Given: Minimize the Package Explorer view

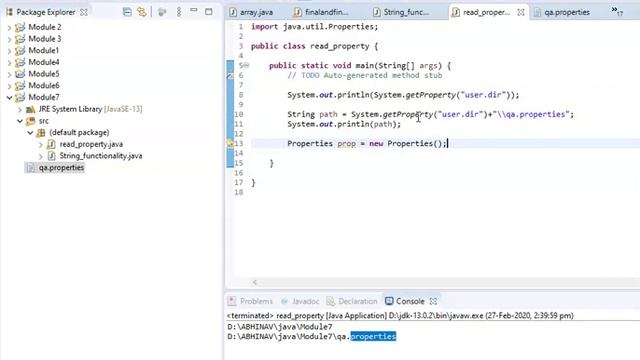Looking at the screenshot, I should pyautogui.click(x=194, y=11).
